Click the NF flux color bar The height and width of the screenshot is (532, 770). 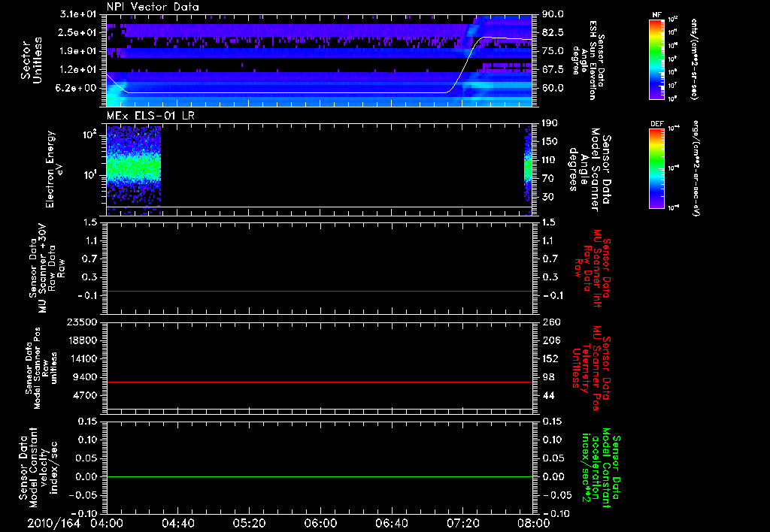click(657, 59)
